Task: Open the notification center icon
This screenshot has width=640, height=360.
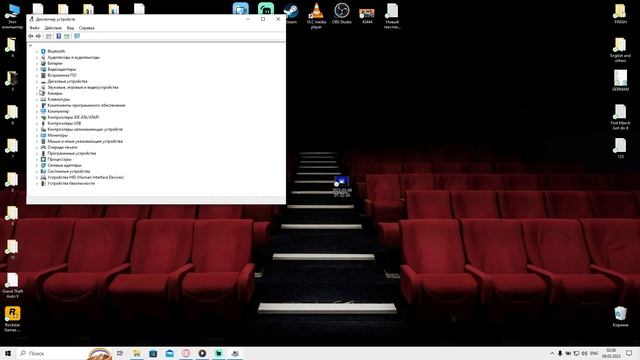Action: (629, 353)
